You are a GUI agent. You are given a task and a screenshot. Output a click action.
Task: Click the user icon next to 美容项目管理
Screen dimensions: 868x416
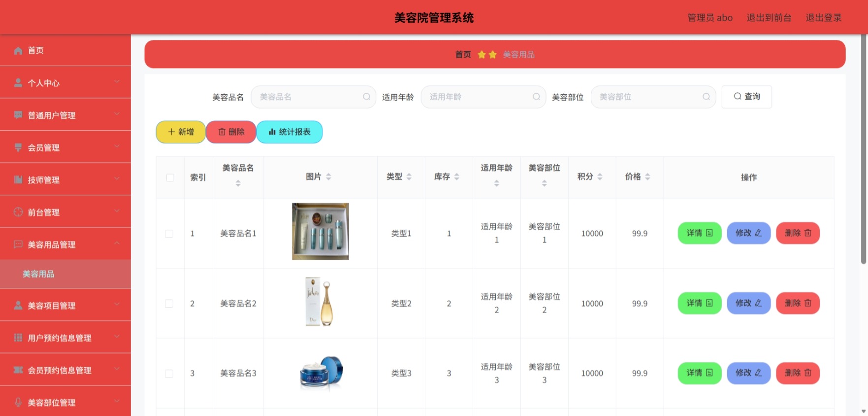tap(18, 305)
